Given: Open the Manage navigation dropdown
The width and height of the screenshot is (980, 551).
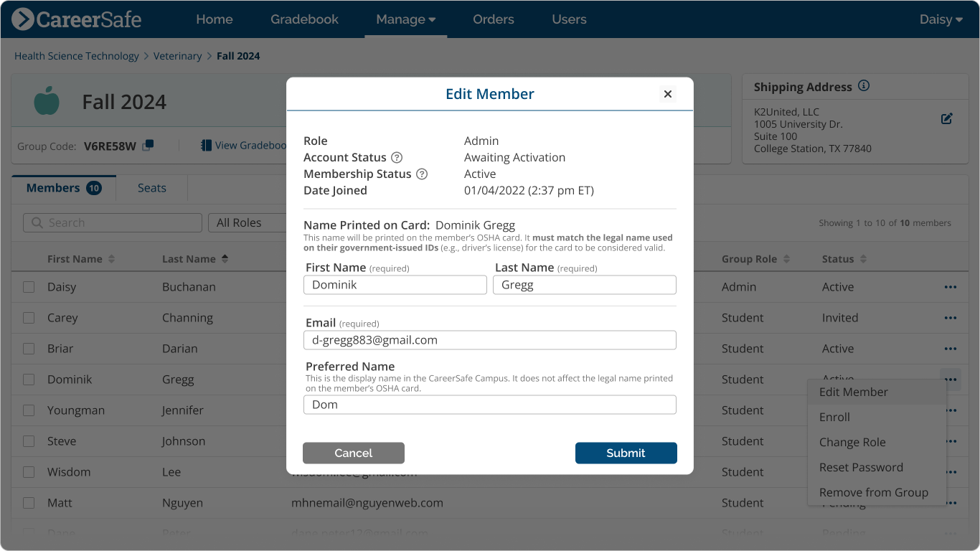Looking at the screenshot, I should tap(405, 19).
